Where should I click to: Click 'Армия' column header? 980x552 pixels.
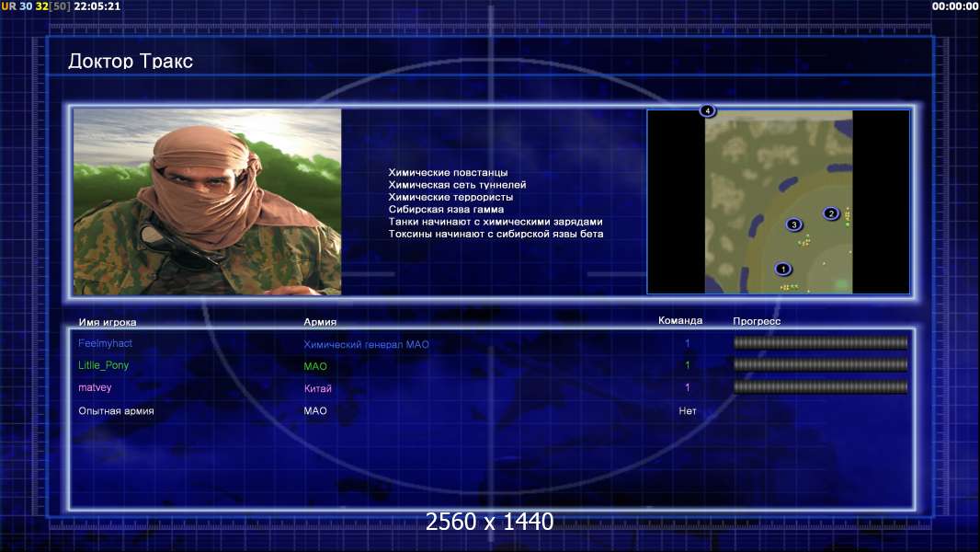(320, 322)
